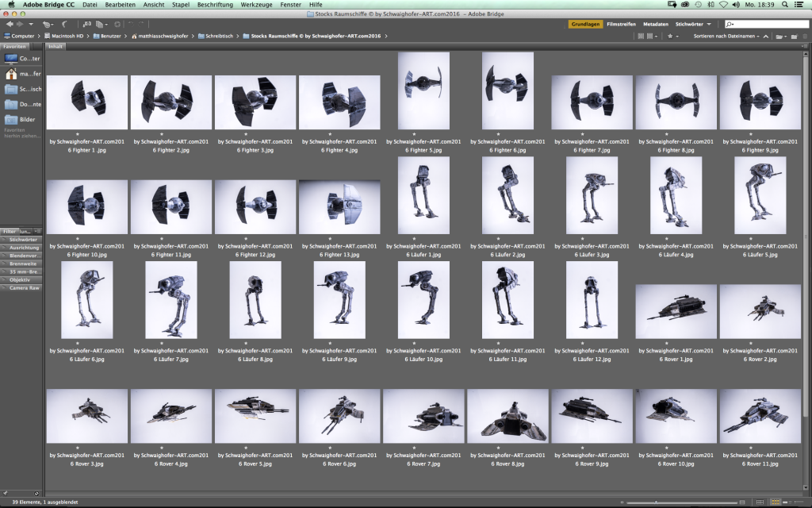Click the Spotlight search icon in menu bar

785,5
